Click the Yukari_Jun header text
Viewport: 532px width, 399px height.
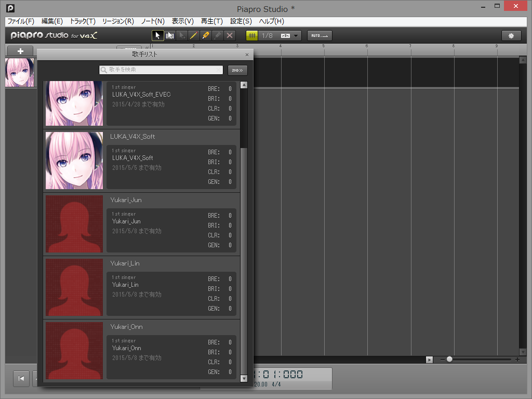click(x=126, y=200)
